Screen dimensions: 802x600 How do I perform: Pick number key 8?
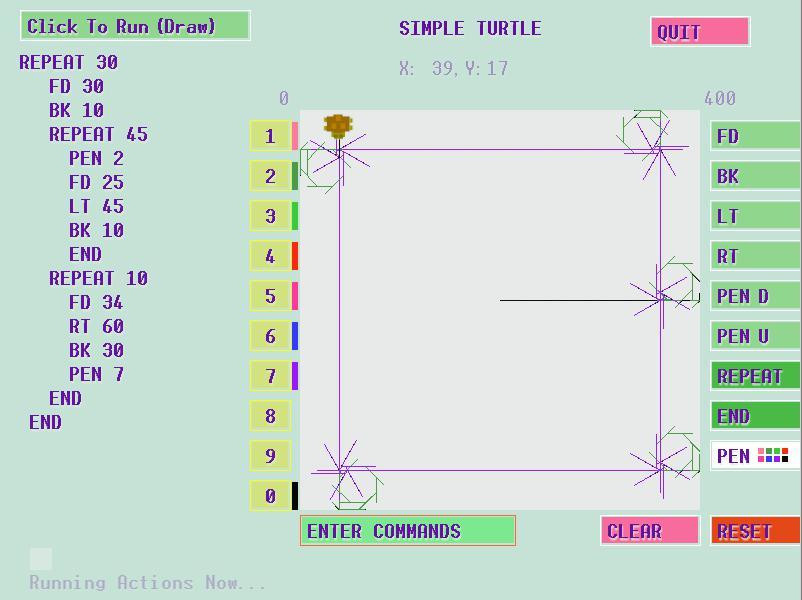click(x=270, y=415)
